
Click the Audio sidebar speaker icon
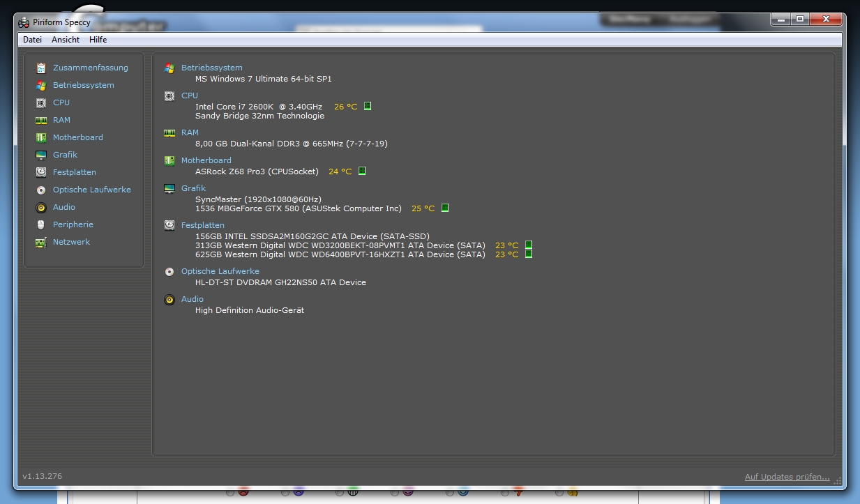point(40,207)
